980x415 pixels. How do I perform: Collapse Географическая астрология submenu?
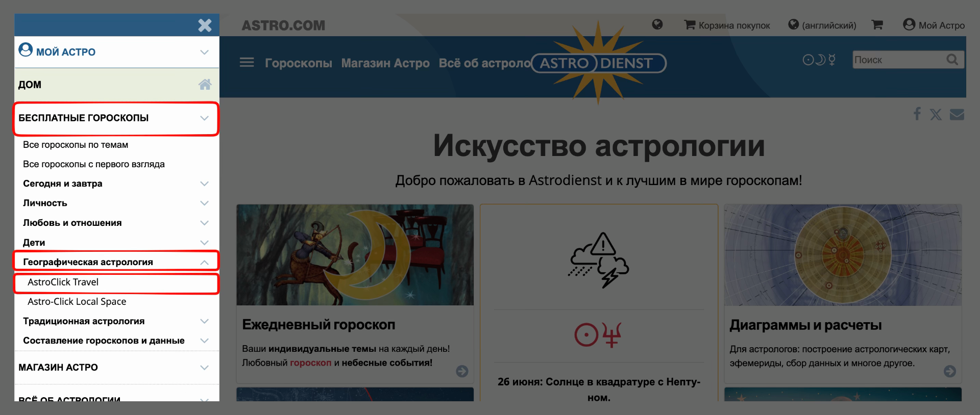point(205,262)
